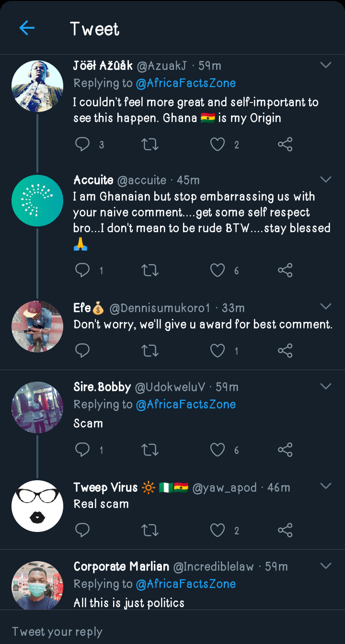
Task: Retweet Sire.Bobby's Scam tweet
Action: pos(150,450)
